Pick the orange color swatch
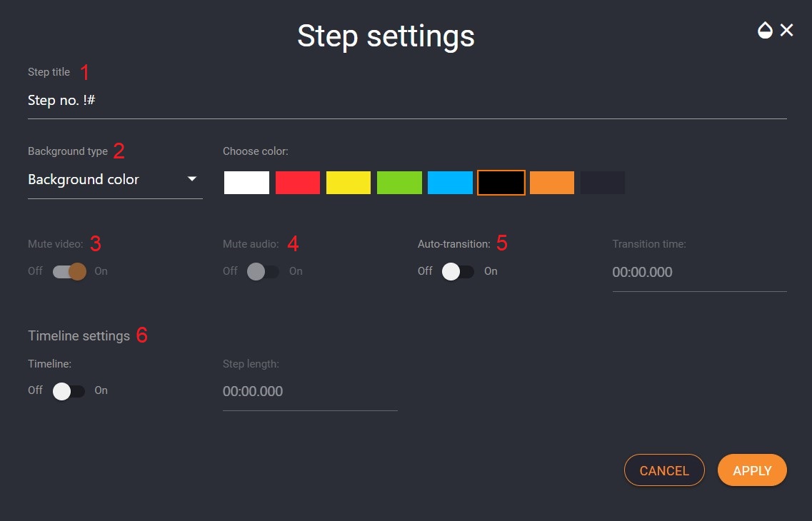The width and height of the screenshot is (812, 521). coord(552,183)
